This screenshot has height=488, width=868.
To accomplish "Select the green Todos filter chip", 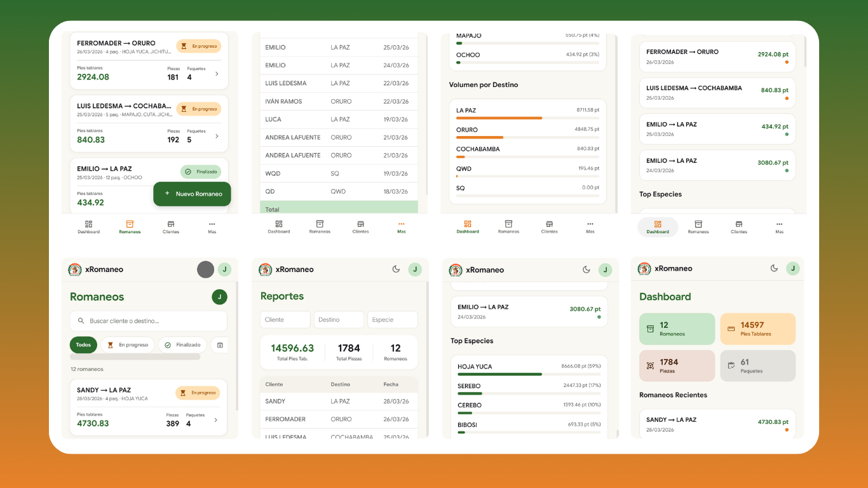I will pyautogui.click(x=83, y=345).
